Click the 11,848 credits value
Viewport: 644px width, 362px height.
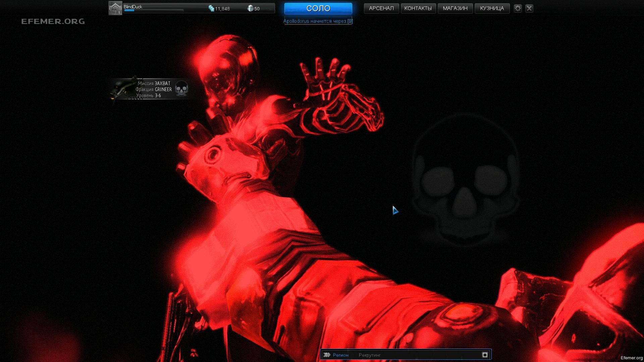pyautogui.click(x=222, y=9)
